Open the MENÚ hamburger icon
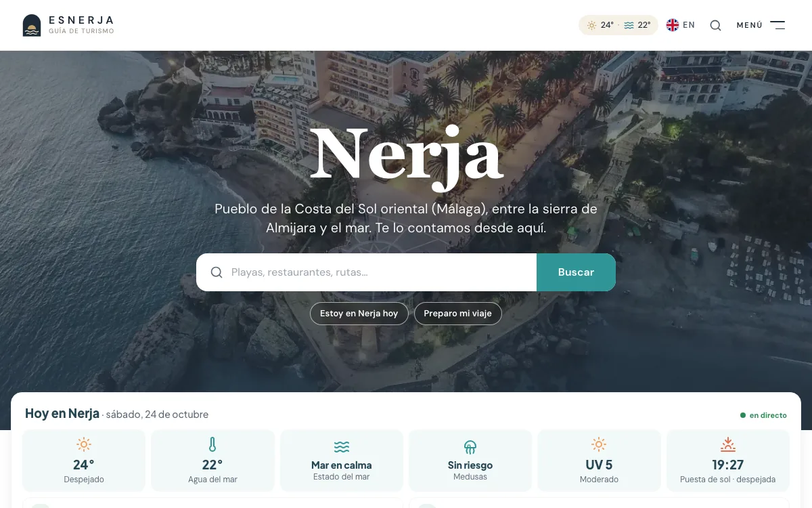Image resolution: width=812 pixels, height=508 pixels. click(777, 25)
